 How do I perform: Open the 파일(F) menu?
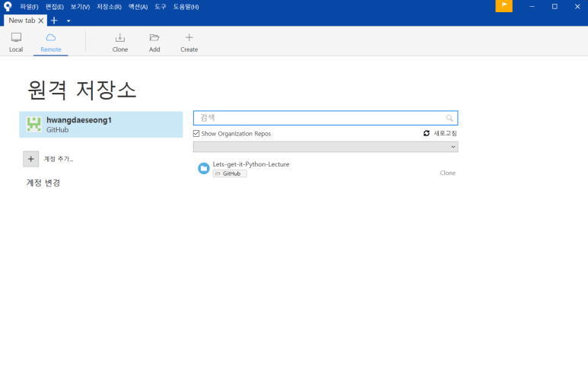pos(29,7)
